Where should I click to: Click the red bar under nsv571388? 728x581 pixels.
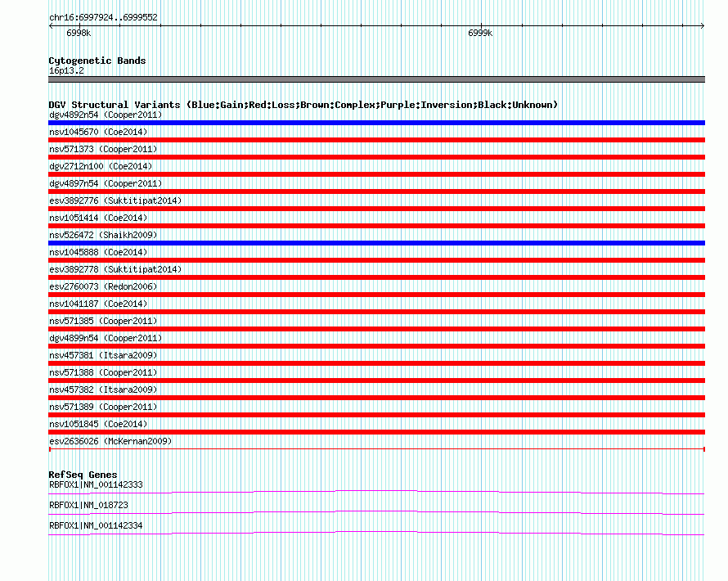[376, 381]
